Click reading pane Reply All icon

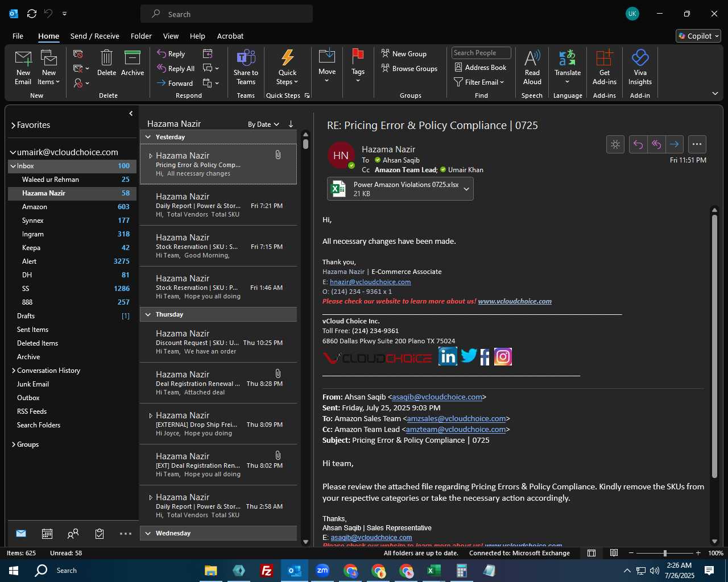point(656,144)
